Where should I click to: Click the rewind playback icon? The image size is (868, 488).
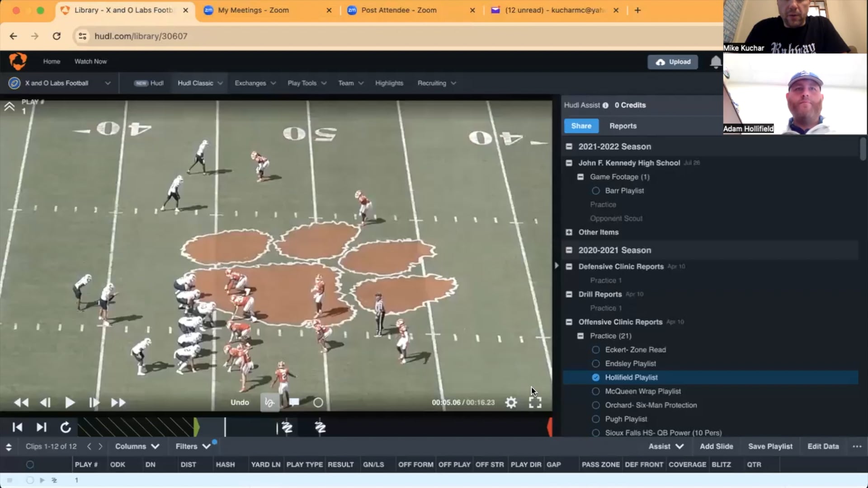click(21, 402)
